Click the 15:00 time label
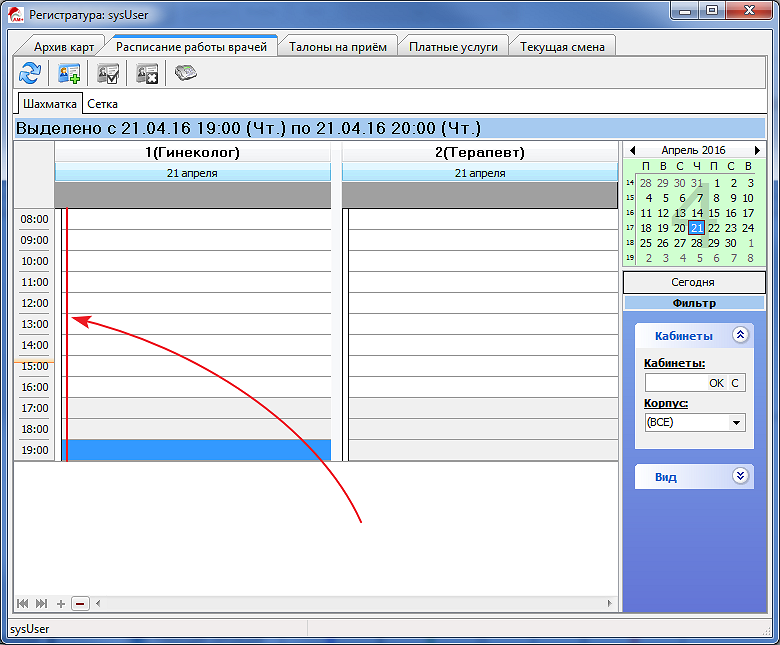The width and height of the screenshot is (780, 645). pos(34,366)
